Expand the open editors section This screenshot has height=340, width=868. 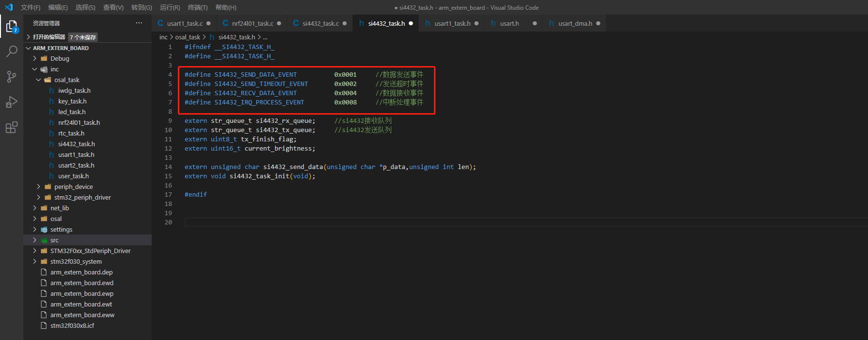pyautogui.click(x=49, y=37)
